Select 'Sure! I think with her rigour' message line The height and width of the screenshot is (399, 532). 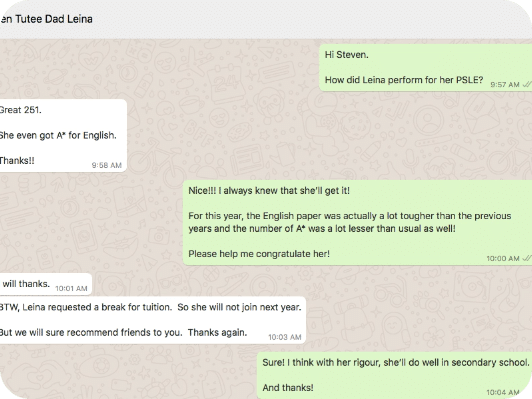pyautogui.click(x=396, y=362)
